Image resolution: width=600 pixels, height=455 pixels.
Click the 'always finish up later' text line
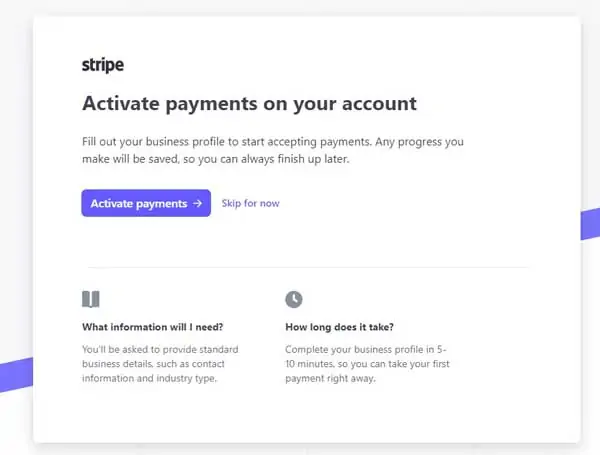(x=216, y=159)
